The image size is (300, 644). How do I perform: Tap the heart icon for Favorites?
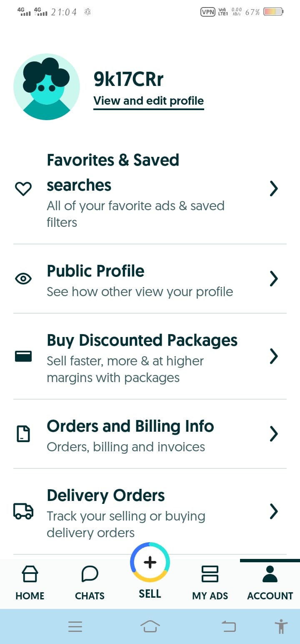pyautogui.click(x=23, y=189)
